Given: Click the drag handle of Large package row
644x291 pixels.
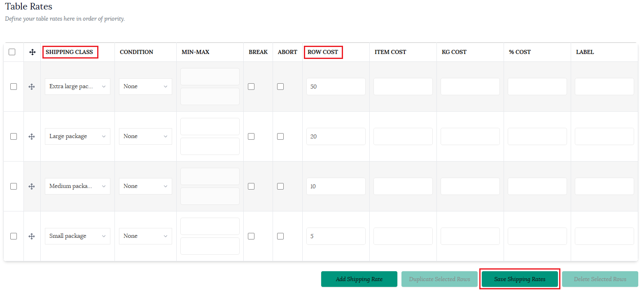Looking at the screenshot, I should point(32,136).
